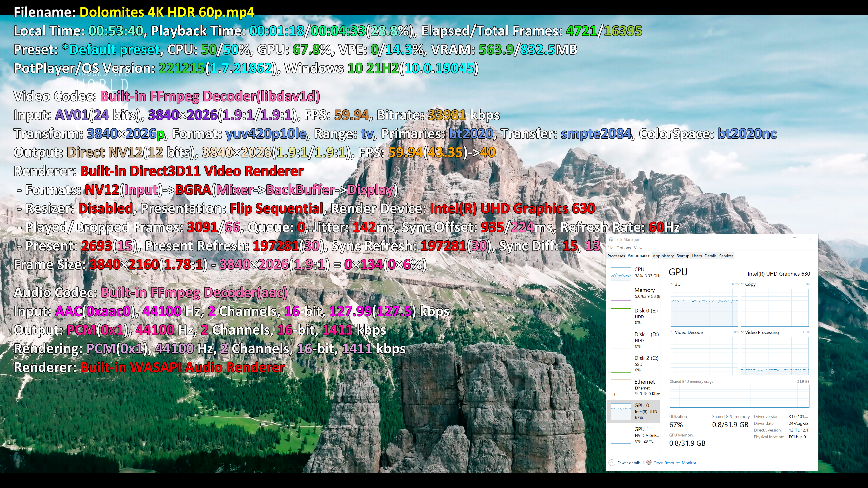Viewport: 868px width, 488px height.
Task: Open the Video Decode engine dropdown
Action: point(672,332)
